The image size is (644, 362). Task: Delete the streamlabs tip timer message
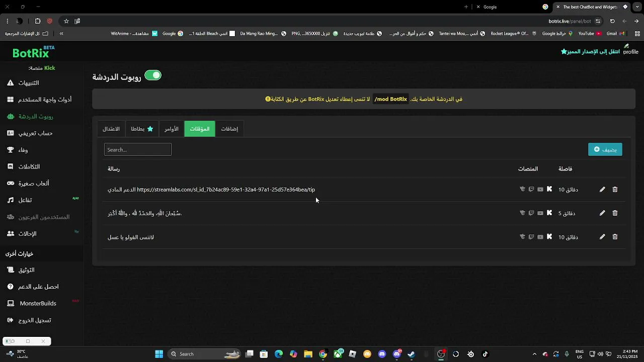tap(615, 190)
